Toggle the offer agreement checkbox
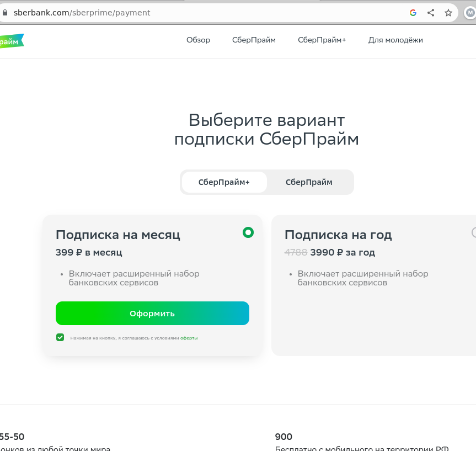 [x=60, y=337]
